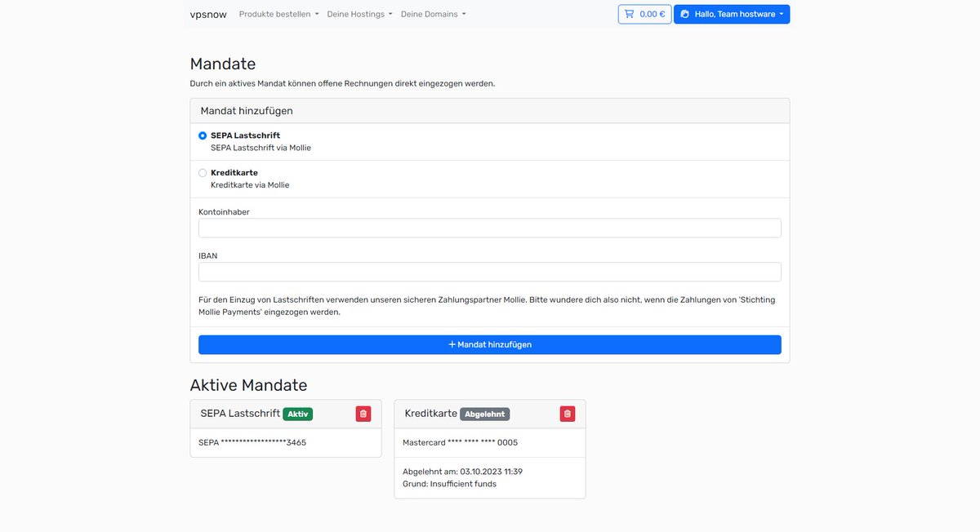Click the Aktiv status badge
This screenshot has height=532, width=980.
[298, 414]
